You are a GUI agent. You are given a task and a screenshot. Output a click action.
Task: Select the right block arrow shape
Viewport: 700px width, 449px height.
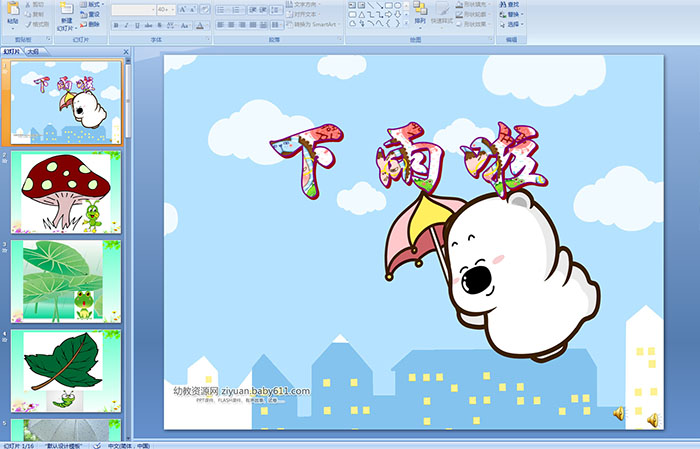(x=388, y=14)
